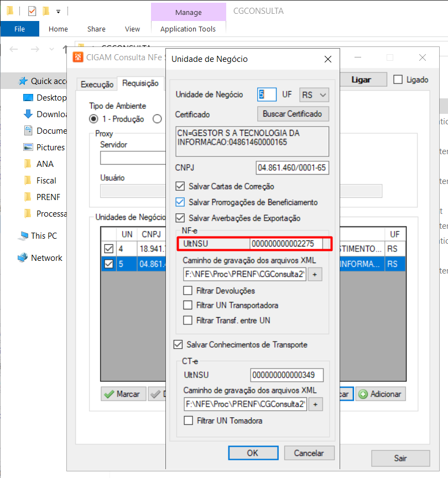This screenshot has width=448, height=478.
Task: Toggle Salvar Averbações de Exportação checkbox
Action: (180, 218)
